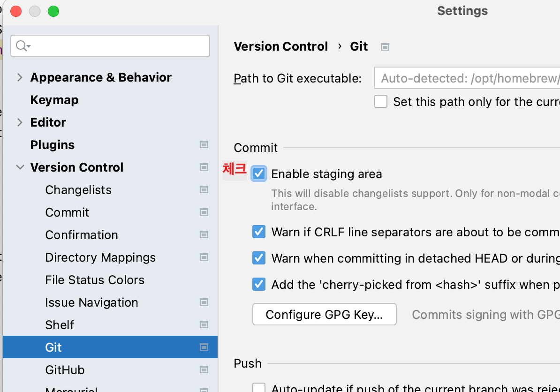The height and width of the screenshot is (392, 560).
Task: Select GitHub settings item
Action: (x=65, y=369)
